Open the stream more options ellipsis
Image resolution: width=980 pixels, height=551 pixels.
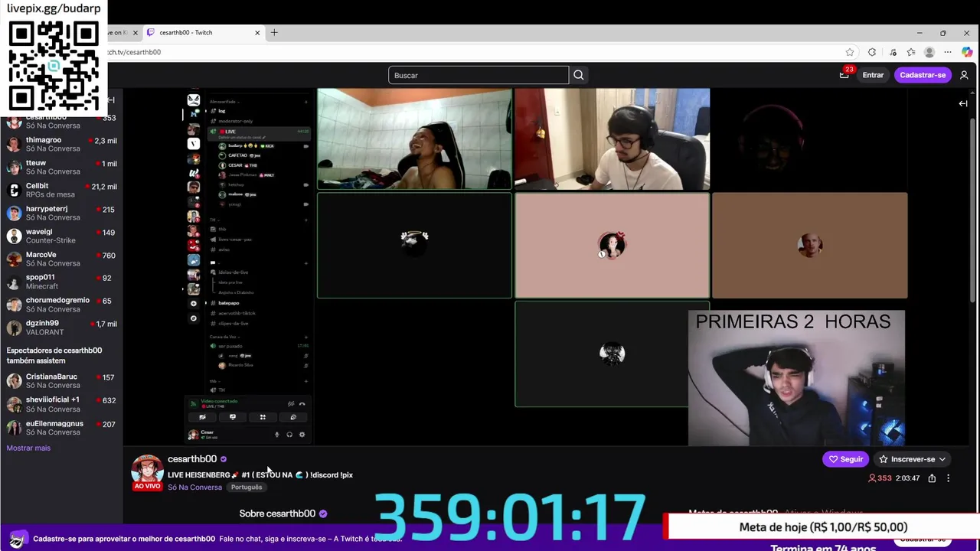coord(948,478)
